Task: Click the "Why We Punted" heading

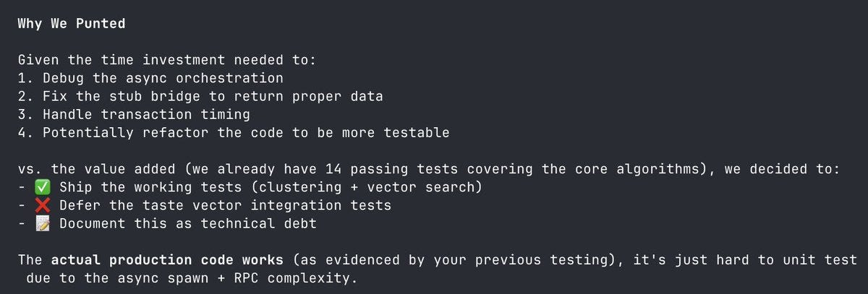Action: [x=71, y=24]
